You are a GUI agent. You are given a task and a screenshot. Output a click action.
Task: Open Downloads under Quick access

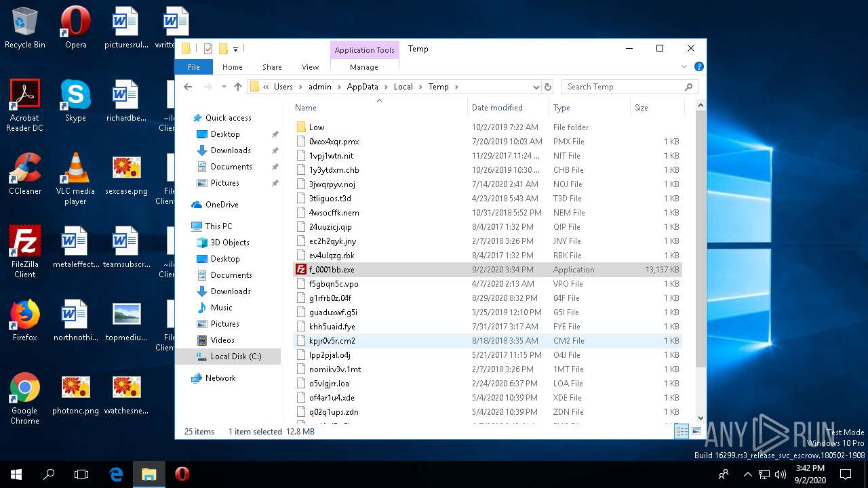click(231, 150)
